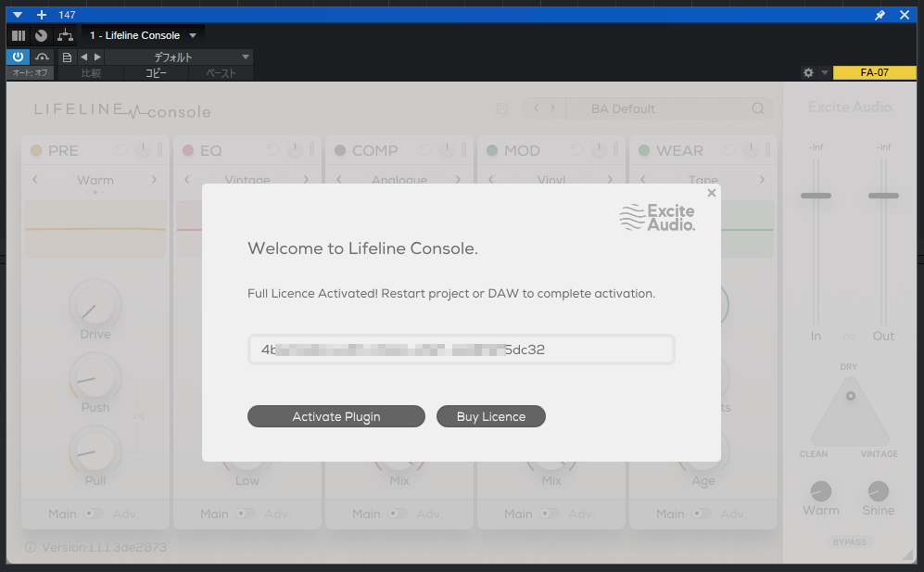Click the licence key input field
The height and width of the screenshot is (572, 924).
tap(461, 350)
